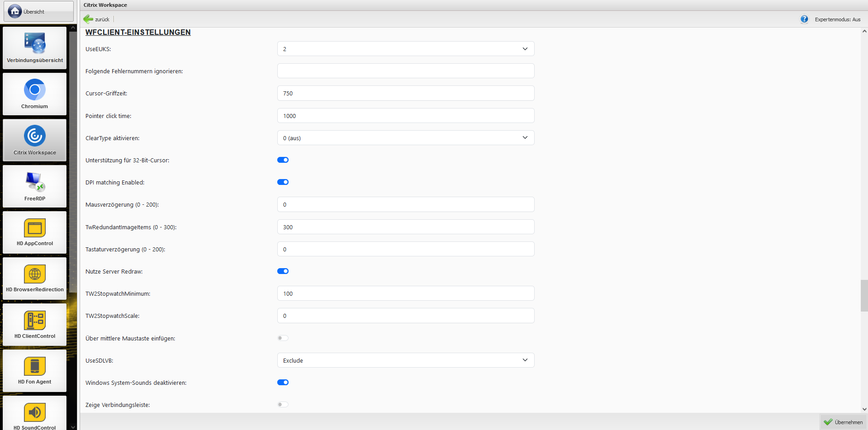
Task: Open the Chromium sidebar item
Action: pos(35,94)
